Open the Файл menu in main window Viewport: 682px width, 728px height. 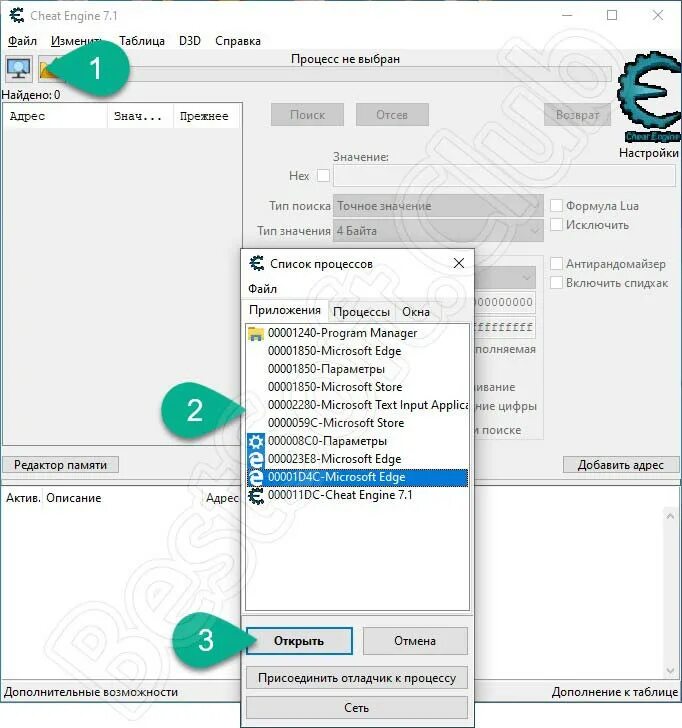click(22, 41)
